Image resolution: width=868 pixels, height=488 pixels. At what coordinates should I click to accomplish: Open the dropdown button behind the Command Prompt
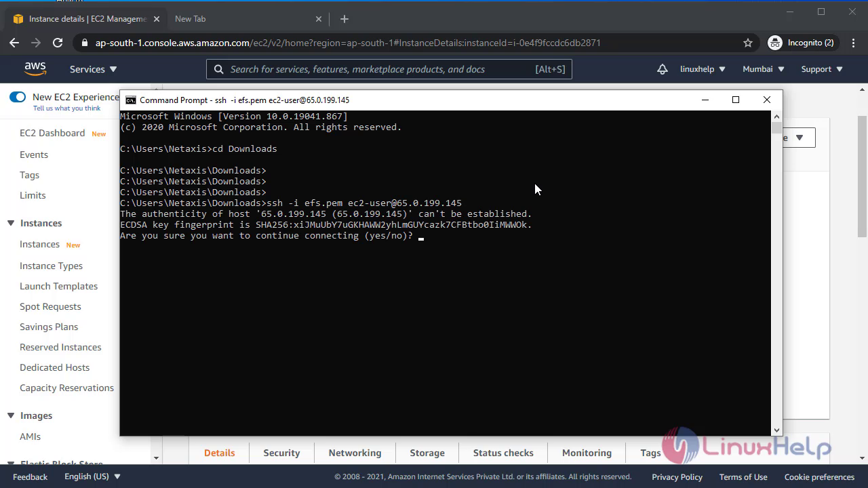(x=799, y=138)
